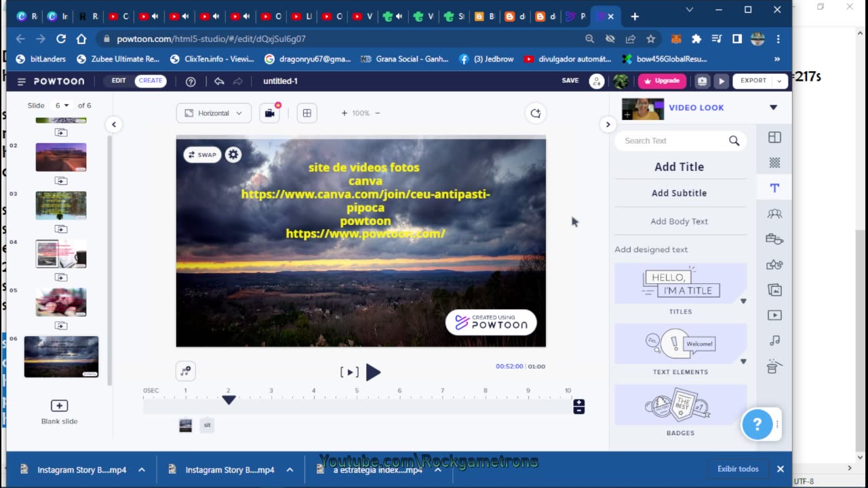Image resolution: width=868 pixels, height=488 pixels.
Task: Preview the Powtoon with header play icon
Action: (x=722, y=81)
